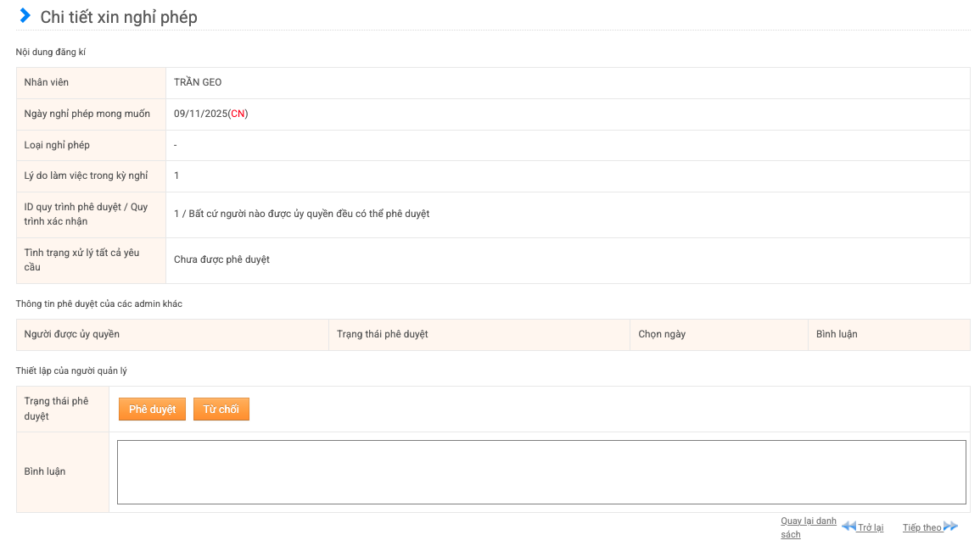Click the Chưa được phê duyệt status text
The width and height of the screenshot is (980, 546).
[x=221, y=259]
